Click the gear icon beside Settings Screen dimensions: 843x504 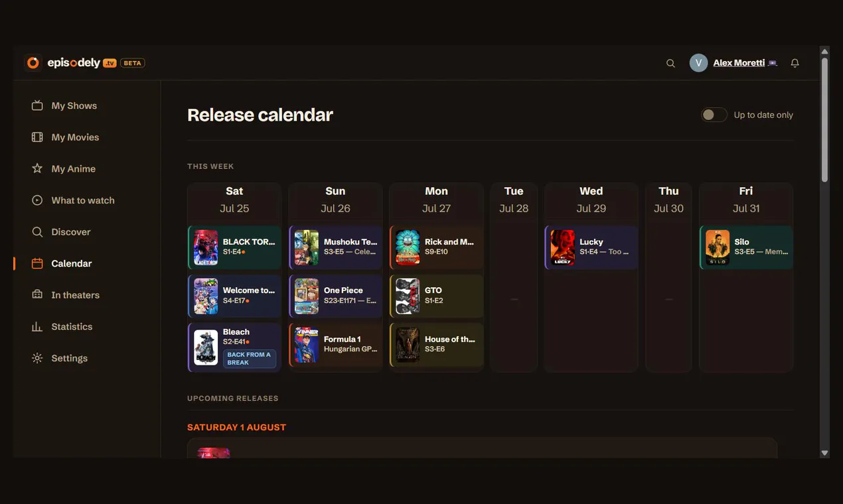pos(37,358)
